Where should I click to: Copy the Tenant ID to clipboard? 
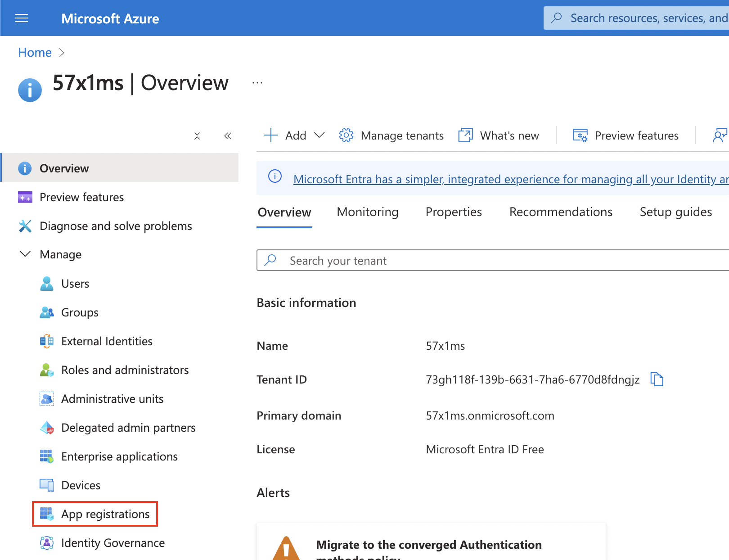[657, 379]
